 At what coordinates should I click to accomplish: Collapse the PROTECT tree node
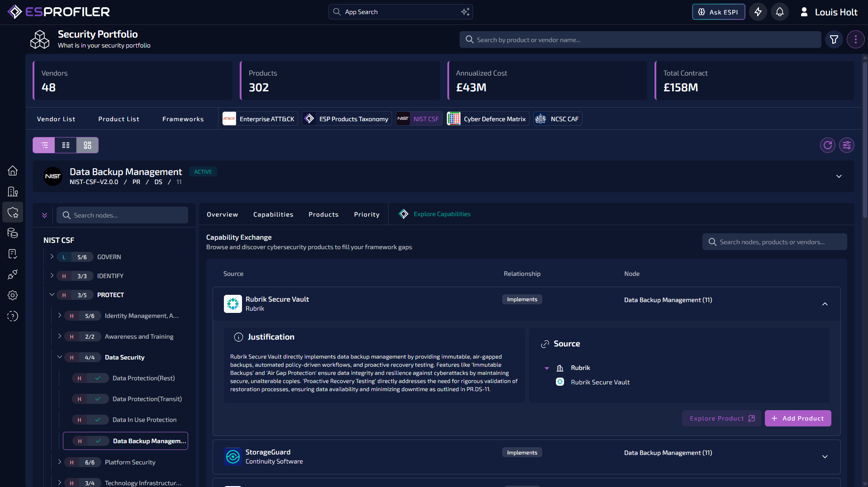coord(52,294)
